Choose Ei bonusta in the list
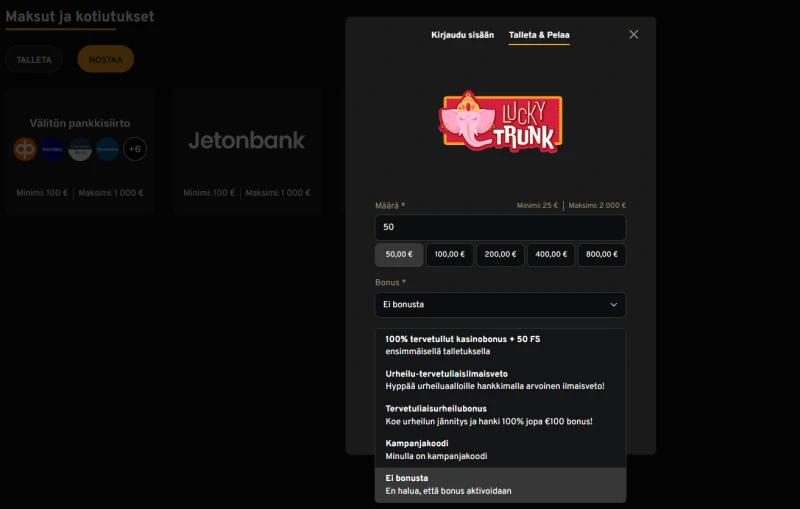 click(500, 484)
